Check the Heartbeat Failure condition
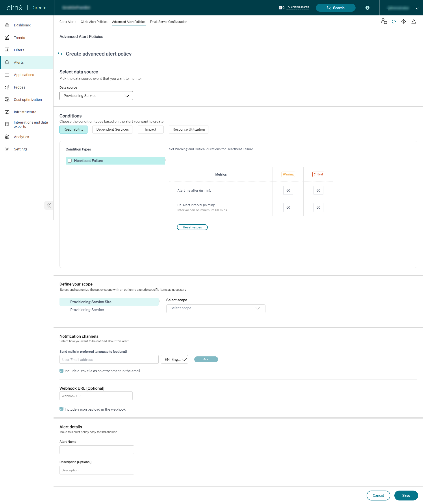Image resolution: width=423 pixels, height=504 pixels. [x=70, y=161]
